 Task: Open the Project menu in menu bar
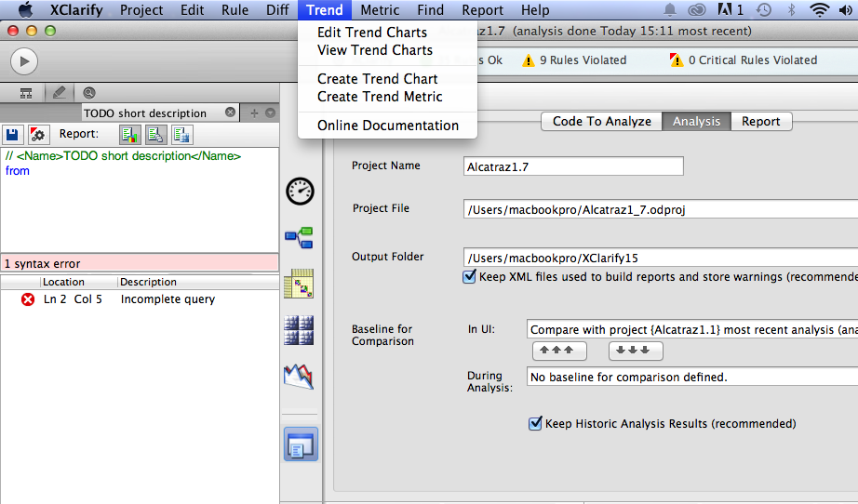[x=141, y=10]
